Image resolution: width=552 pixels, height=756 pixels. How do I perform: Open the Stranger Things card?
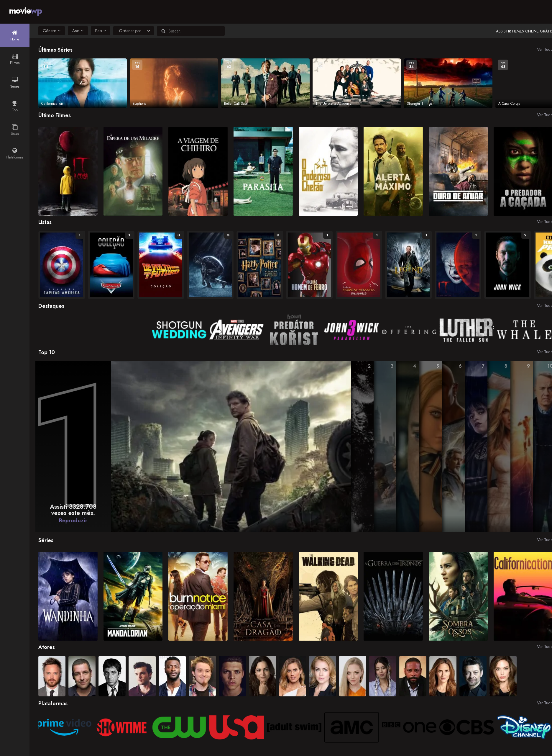[448, 83]
